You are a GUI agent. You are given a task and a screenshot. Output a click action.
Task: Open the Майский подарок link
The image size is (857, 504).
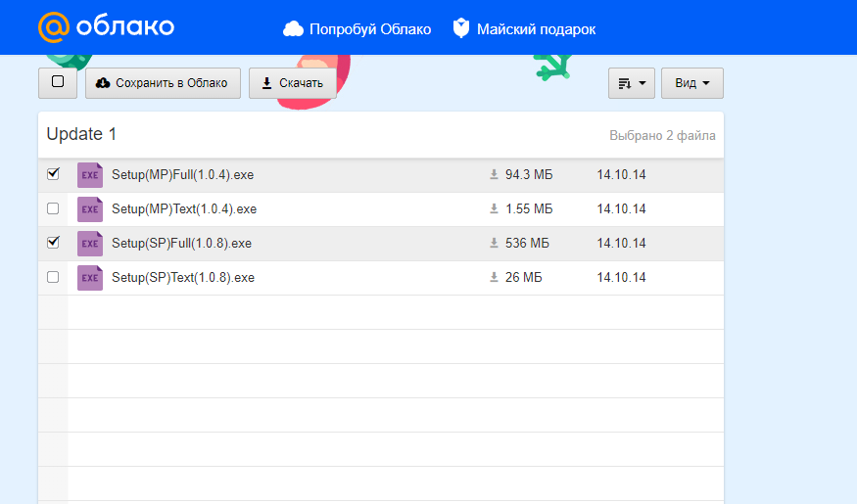[536, 29]
